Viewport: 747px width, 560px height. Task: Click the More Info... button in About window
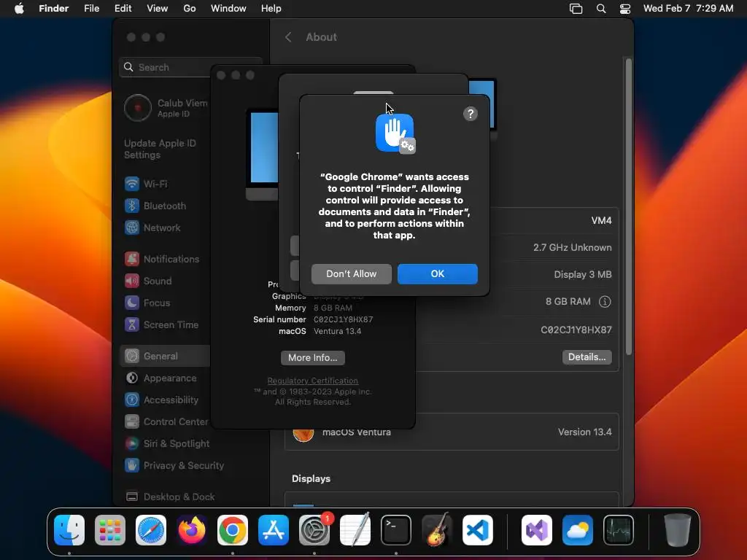click(x=312, y=357)
